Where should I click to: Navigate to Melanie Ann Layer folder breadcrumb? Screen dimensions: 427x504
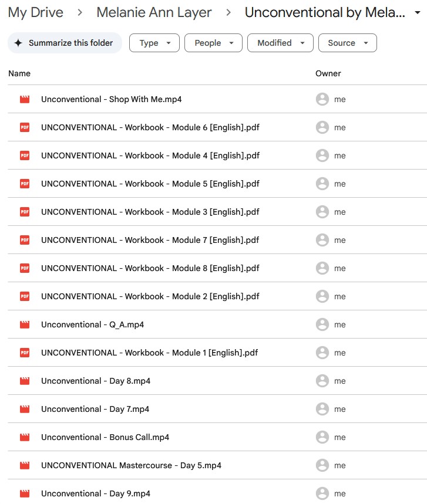pos(154,13)
